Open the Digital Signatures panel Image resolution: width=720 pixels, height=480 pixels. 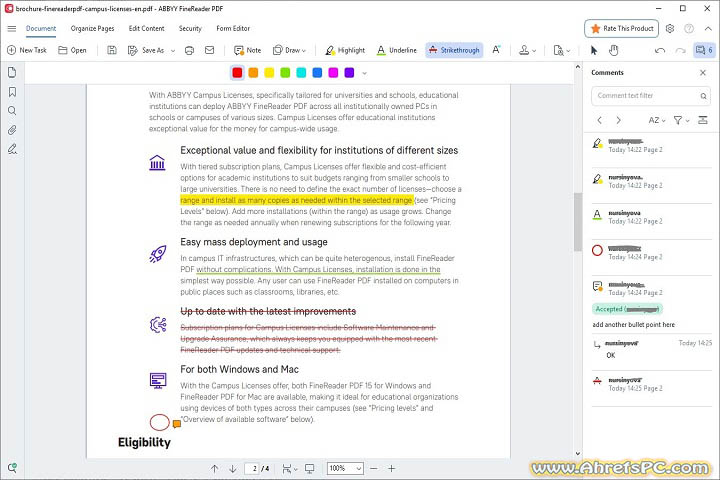click(12, 149)
